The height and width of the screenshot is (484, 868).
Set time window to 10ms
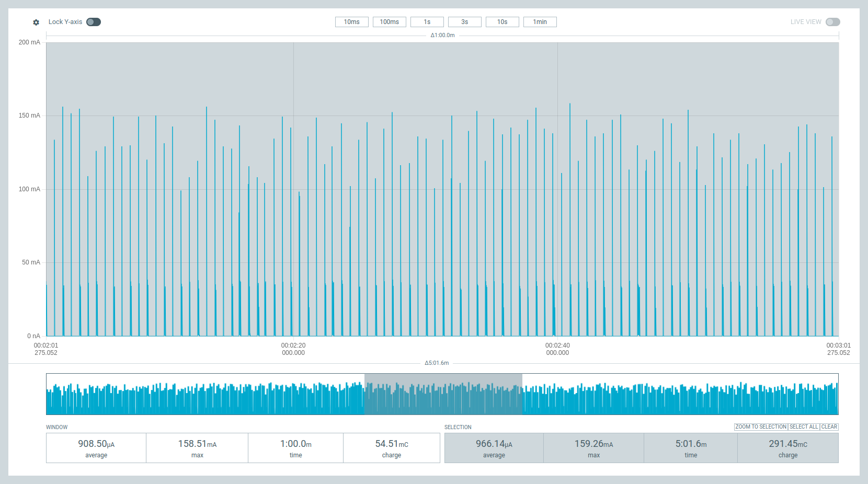click(352, 22)
